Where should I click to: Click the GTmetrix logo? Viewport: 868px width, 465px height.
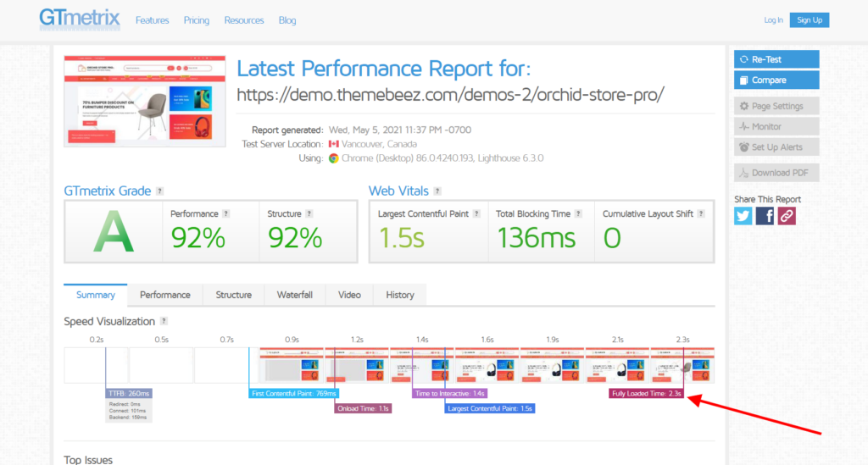coord(80,19)
